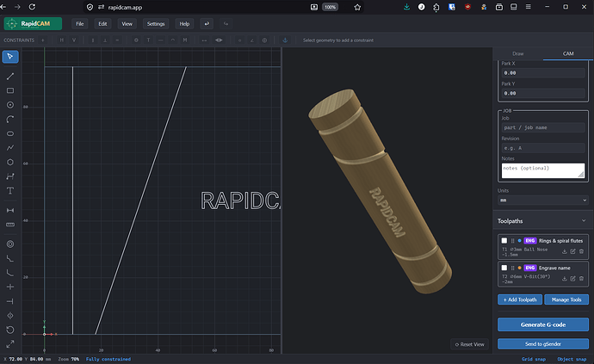Edit the Rings & spiral flutes toolpath
The image size is (594, 364).
(572, 251)
